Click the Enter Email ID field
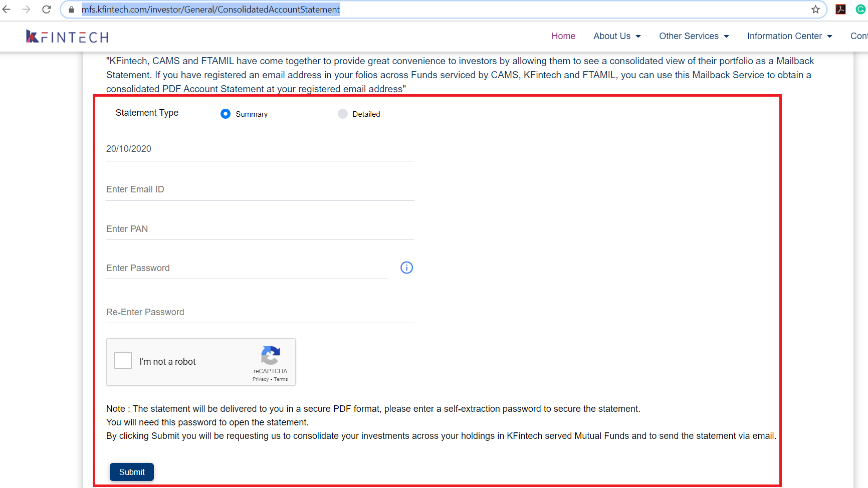The height and width of the screenshot is (488, 868). tap(260, 189)
